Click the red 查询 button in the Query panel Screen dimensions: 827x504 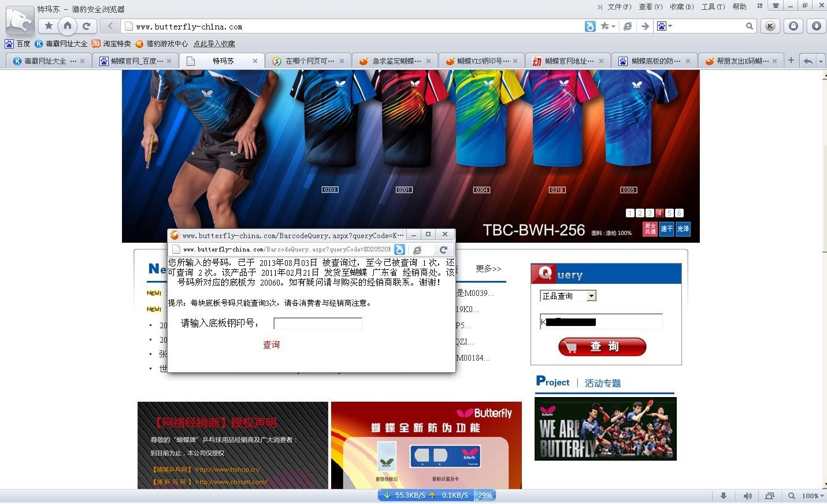coord(602,347)
